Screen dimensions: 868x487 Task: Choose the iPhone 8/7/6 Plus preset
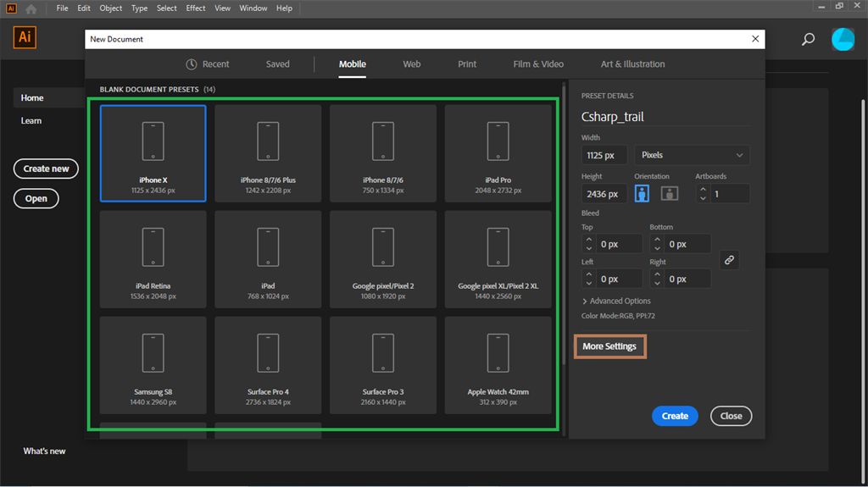pyautogui.click(x=268, y=153)
